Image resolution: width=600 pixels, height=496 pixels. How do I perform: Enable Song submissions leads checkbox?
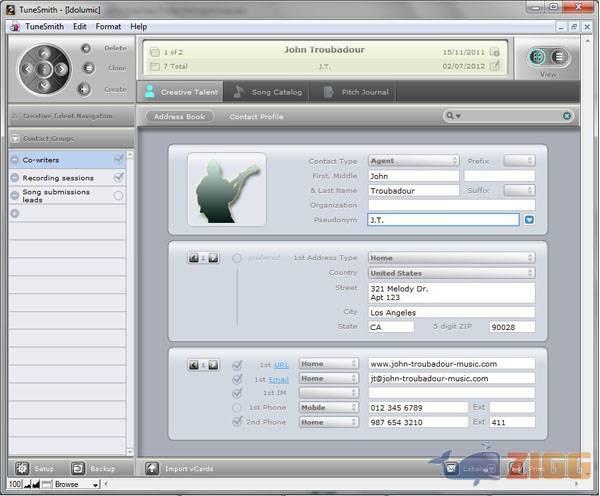pos(119,195)
